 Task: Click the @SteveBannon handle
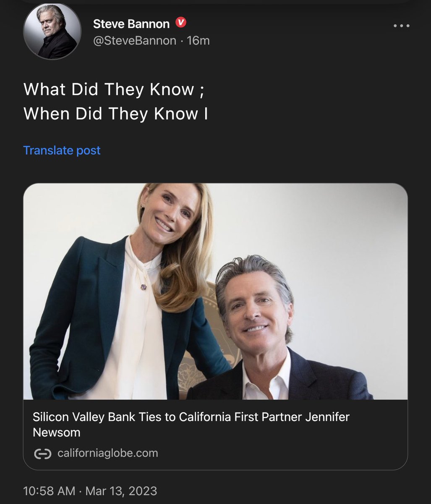point(134,41)
